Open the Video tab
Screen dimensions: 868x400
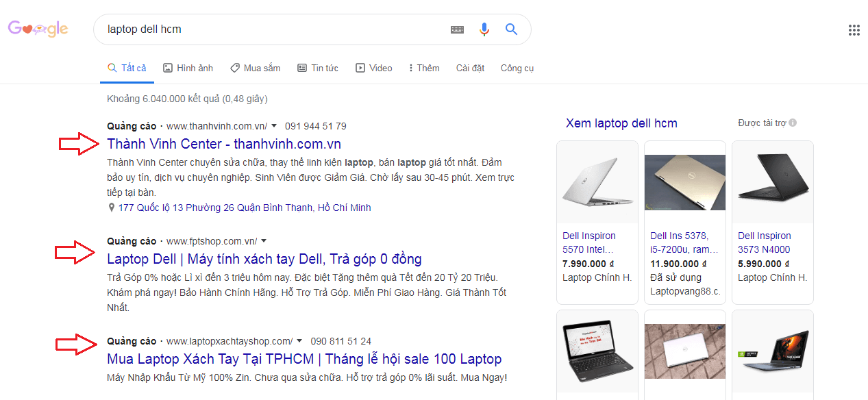[373, 68]
